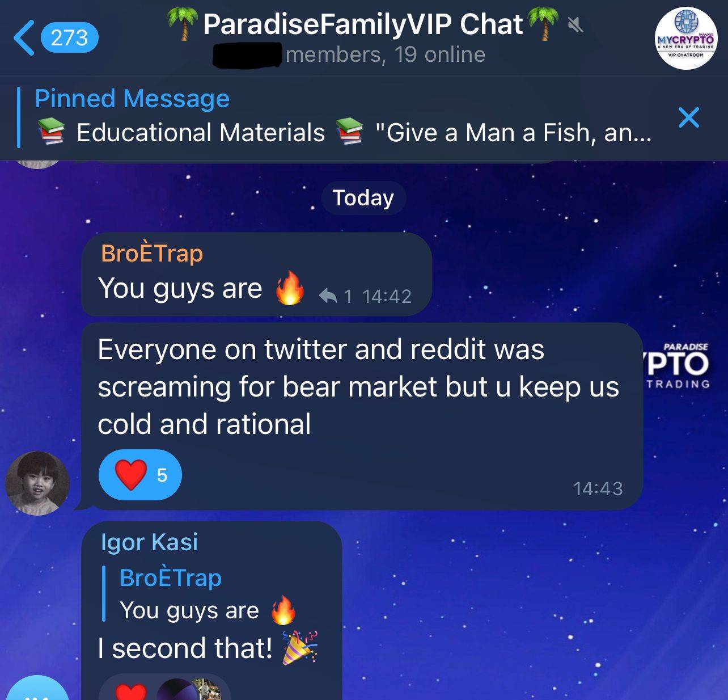
Task: Tap the members, 19 online subtitle
Action: click(386, 54)
